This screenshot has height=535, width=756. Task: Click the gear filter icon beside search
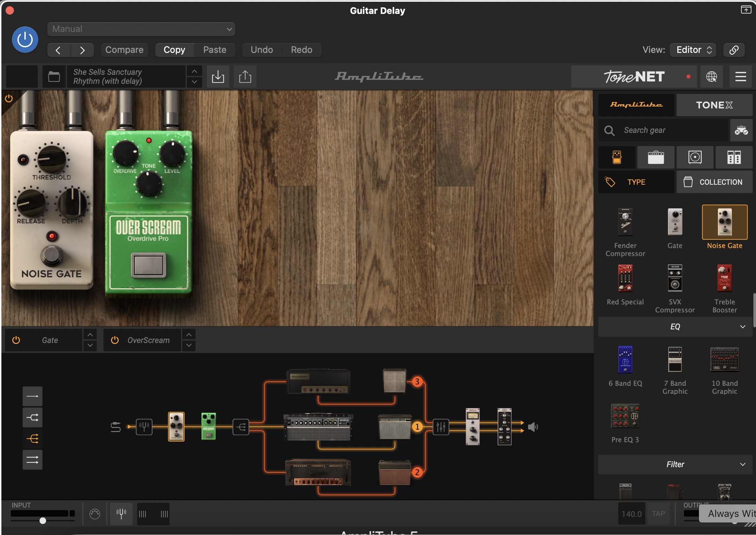(741, 130)
